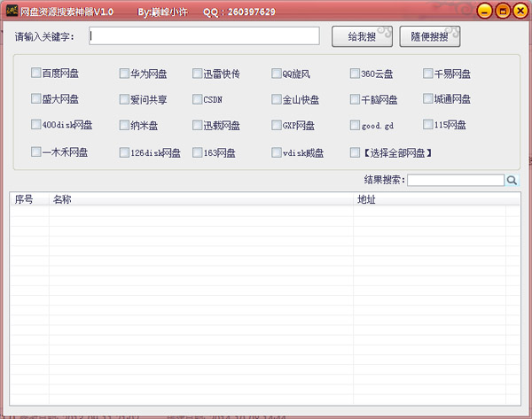Image resolution: width=532 pixels, height=419 pixels.
Task: Select the 金山快盘 checkbox
Action: [x=276, y=99]
